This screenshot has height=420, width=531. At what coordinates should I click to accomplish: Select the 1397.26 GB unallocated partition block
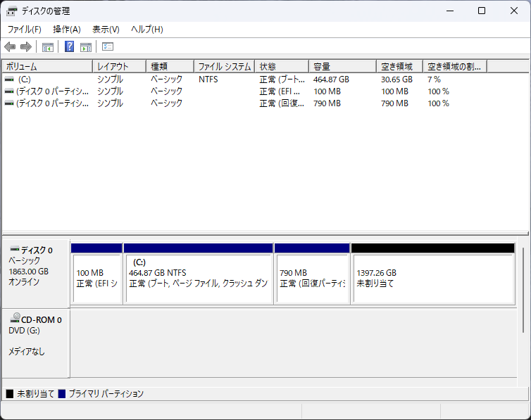click(432, 278)
